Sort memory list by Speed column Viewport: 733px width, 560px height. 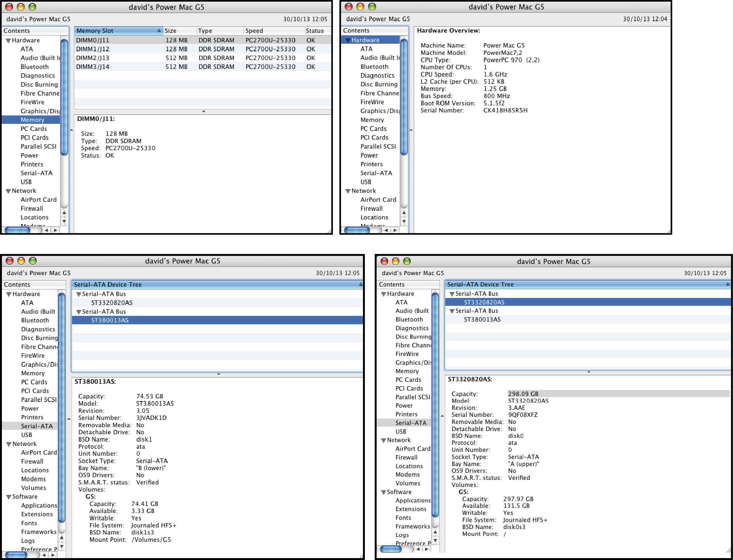(x=274, y=31)
